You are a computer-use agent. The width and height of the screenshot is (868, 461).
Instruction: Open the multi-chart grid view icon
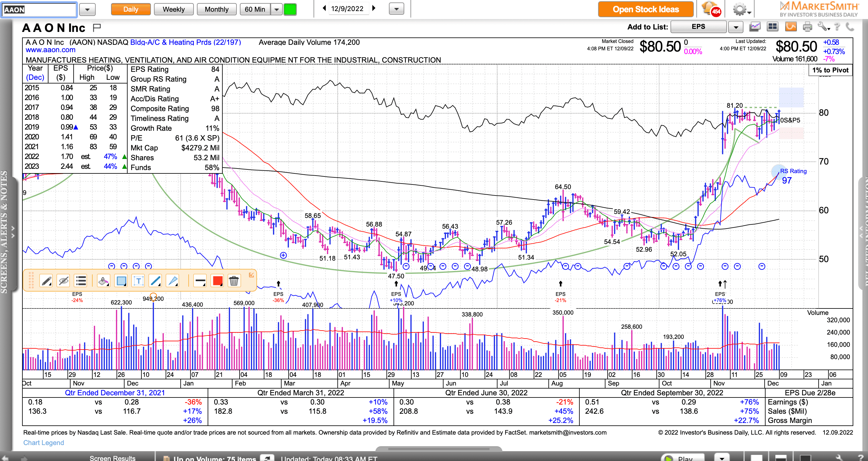(x=772, y=27)
